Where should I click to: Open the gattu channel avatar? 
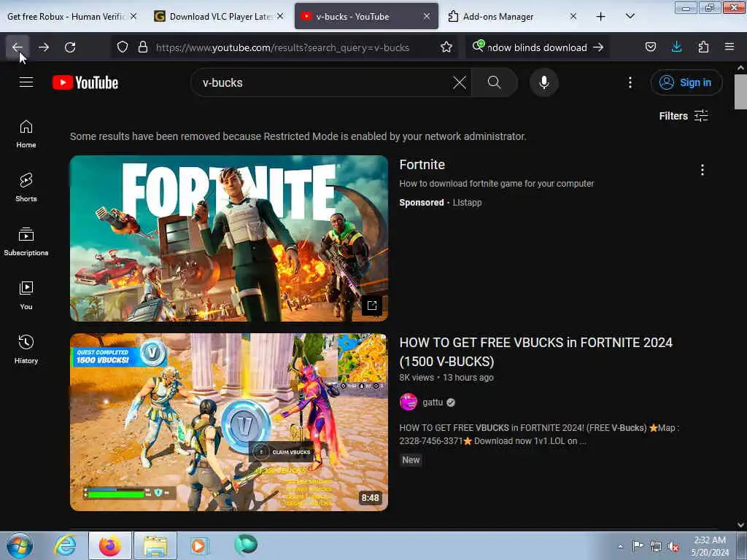[x=409, y=402]
